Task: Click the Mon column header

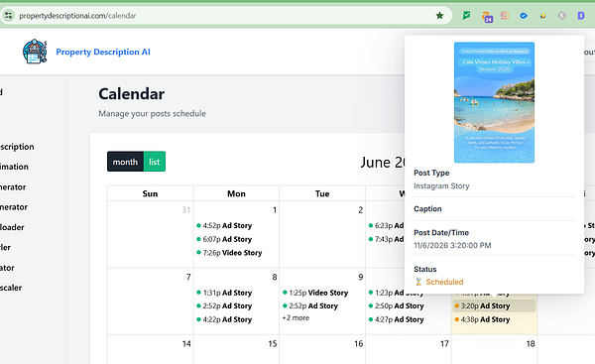Action: (x=236, y=193)
